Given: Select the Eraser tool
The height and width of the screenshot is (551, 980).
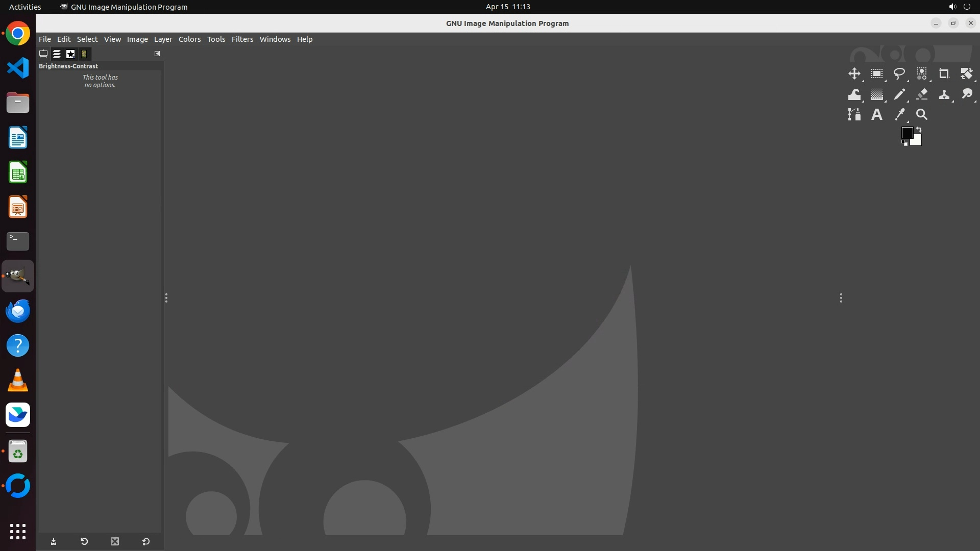Looking at the screenshot, I should [x=922, y=94].
